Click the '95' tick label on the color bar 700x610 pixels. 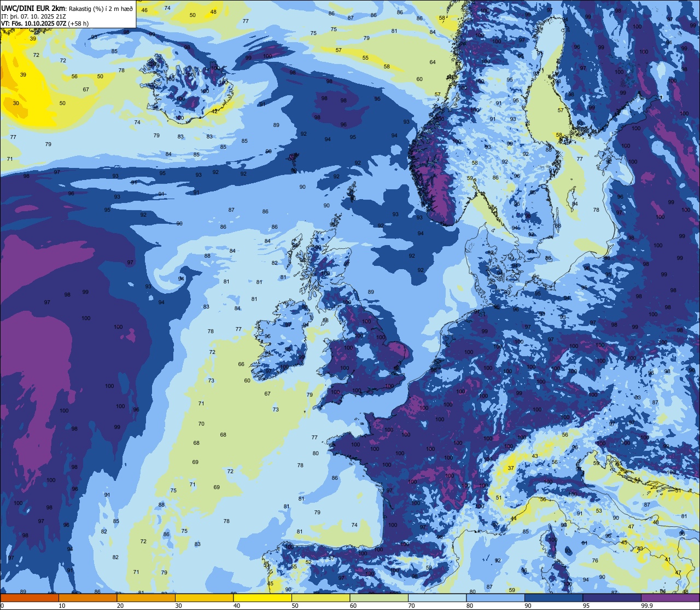[x=586, y=606]
